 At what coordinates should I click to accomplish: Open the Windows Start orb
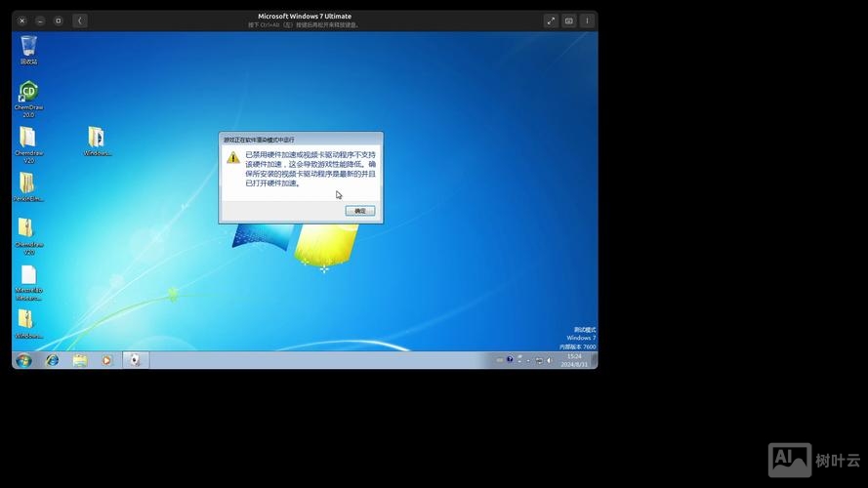23,361
